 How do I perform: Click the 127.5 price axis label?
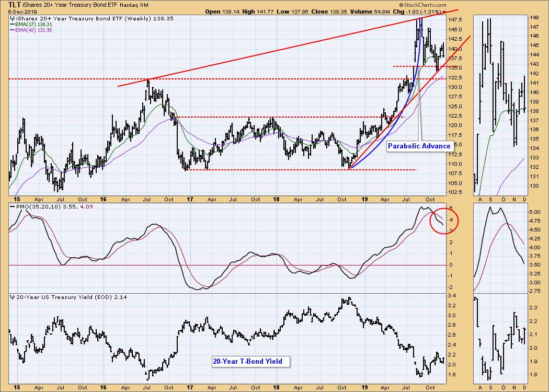455,97
